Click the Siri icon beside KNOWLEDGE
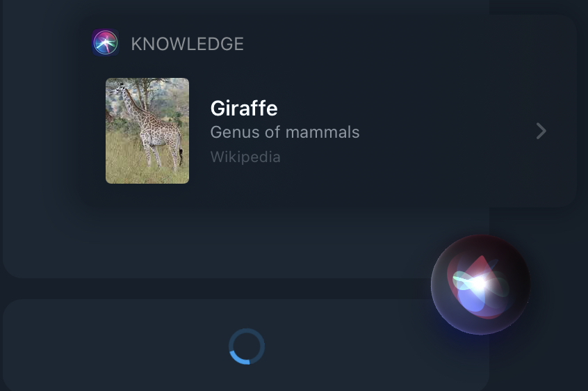The height and width of the screenshot is (391, 588). (x=106, y=42)
